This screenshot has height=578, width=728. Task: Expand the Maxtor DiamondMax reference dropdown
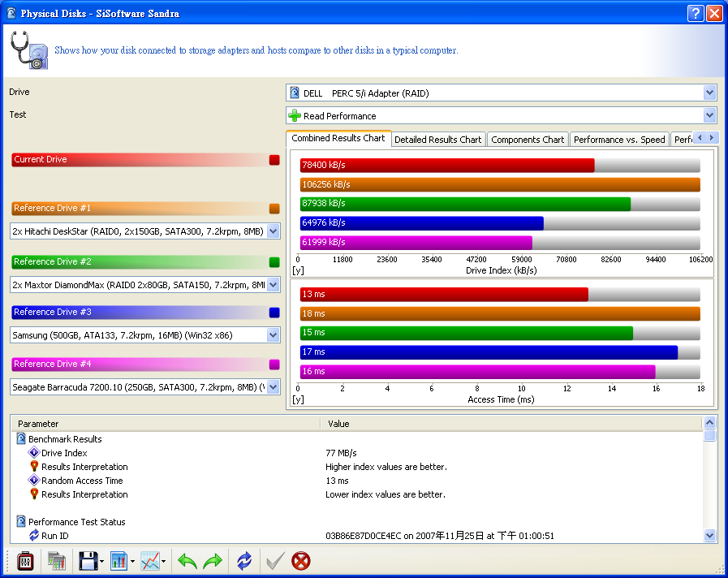coord(274,284)
